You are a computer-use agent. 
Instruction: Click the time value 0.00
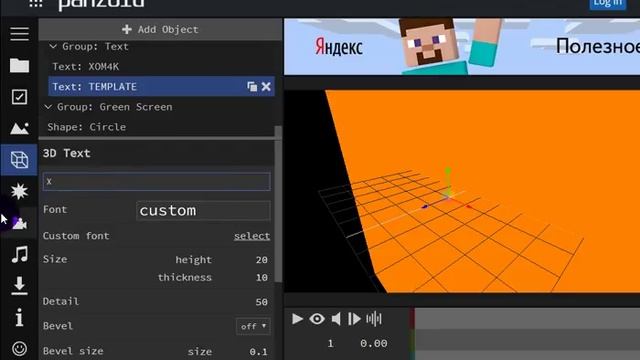tap(373, 344)
